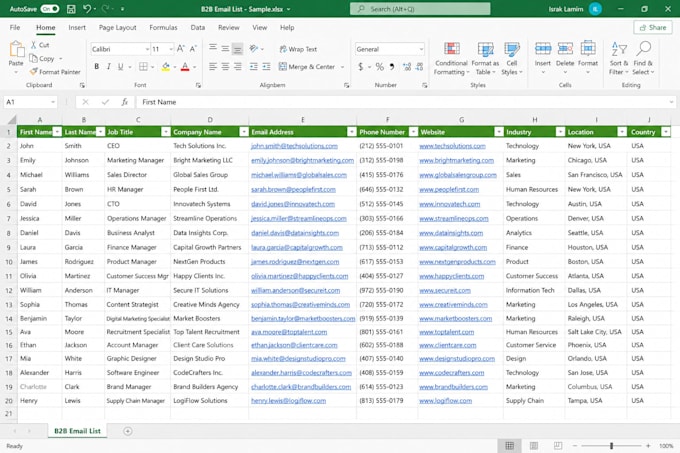Click the Insert cells button
This screenshot has height=453, width=680.
543,56
